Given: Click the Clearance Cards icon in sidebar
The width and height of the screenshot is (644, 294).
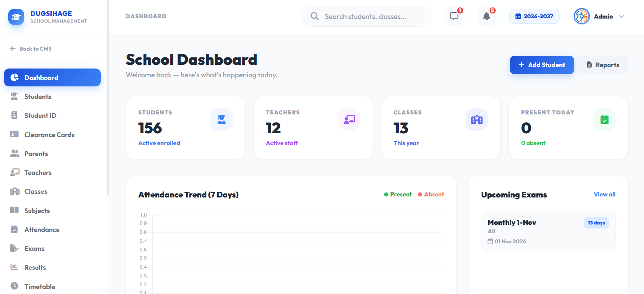Looking at the screenshot, I should pyautogui.click(x=14, y=134).
